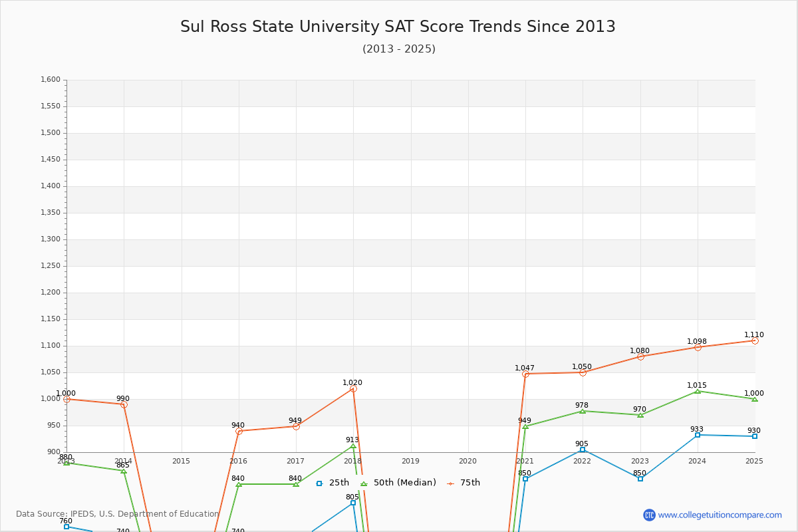
Task: Toggle the 25th percentile legend series
Action: tap(332, 483)
